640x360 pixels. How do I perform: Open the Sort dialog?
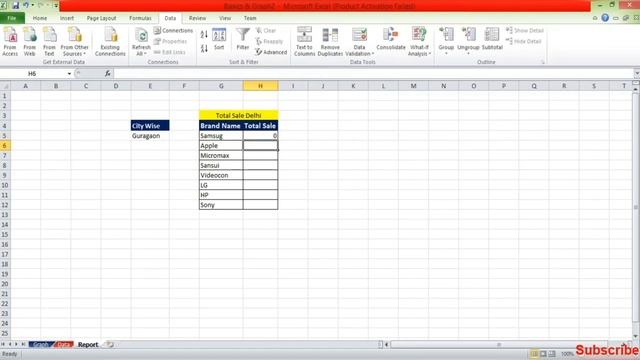pyautogui.click(x=219, y=39)
